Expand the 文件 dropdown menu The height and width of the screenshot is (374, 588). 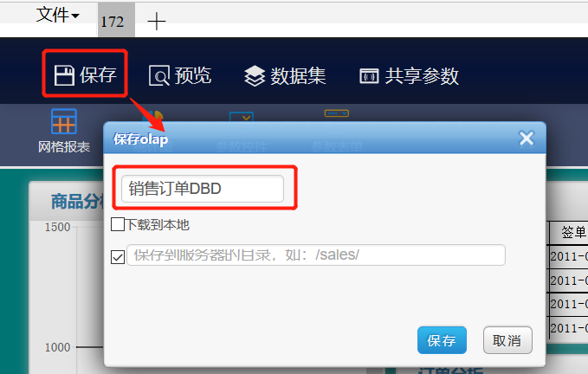pyautogui.click(x=58, y=16)
